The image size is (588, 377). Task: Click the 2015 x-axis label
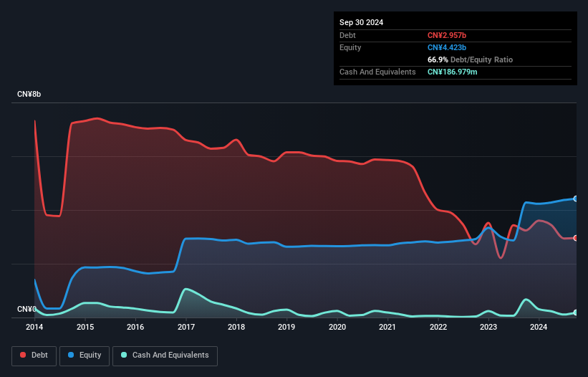point(85,327)
